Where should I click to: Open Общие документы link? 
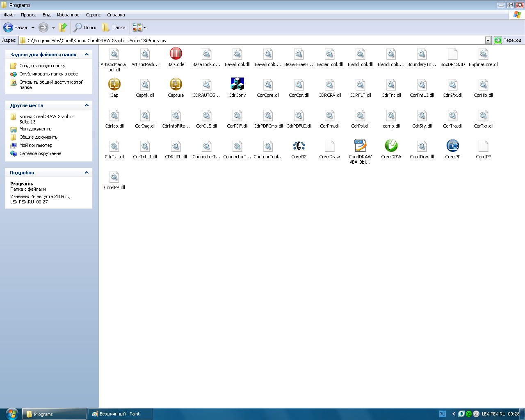coord(39,137)
